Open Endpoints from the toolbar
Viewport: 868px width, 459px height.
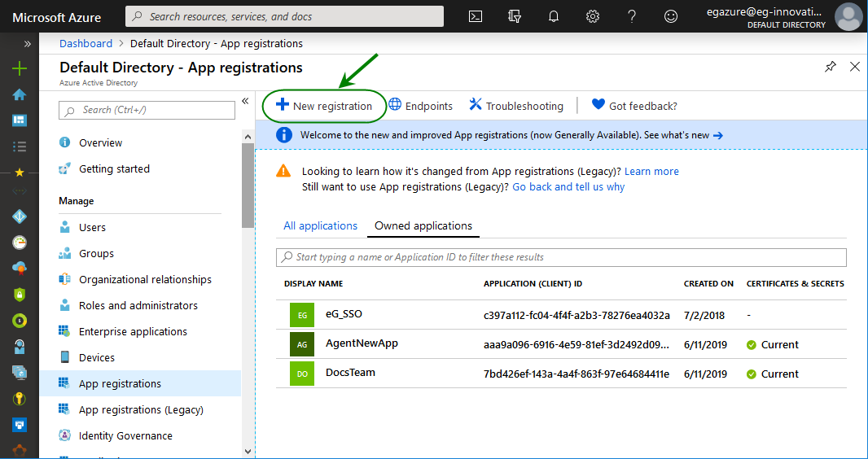coord(420,106)
